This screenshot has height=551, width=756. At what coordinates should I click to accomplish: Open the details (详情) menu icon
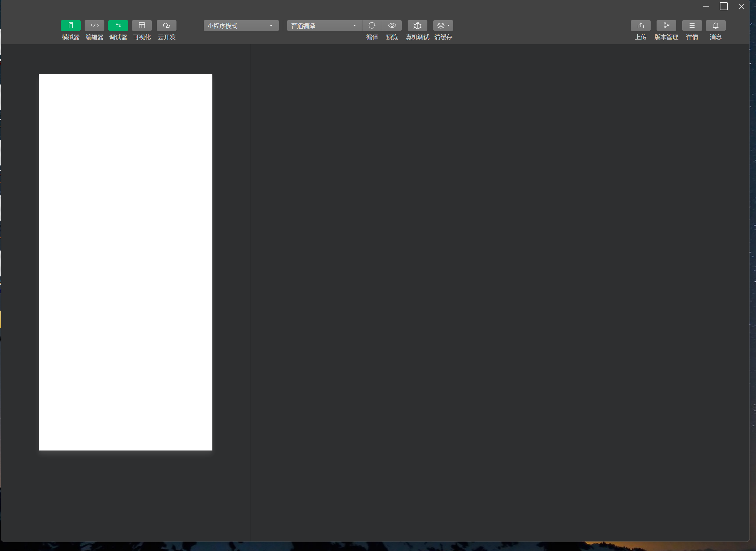[692, 26]
